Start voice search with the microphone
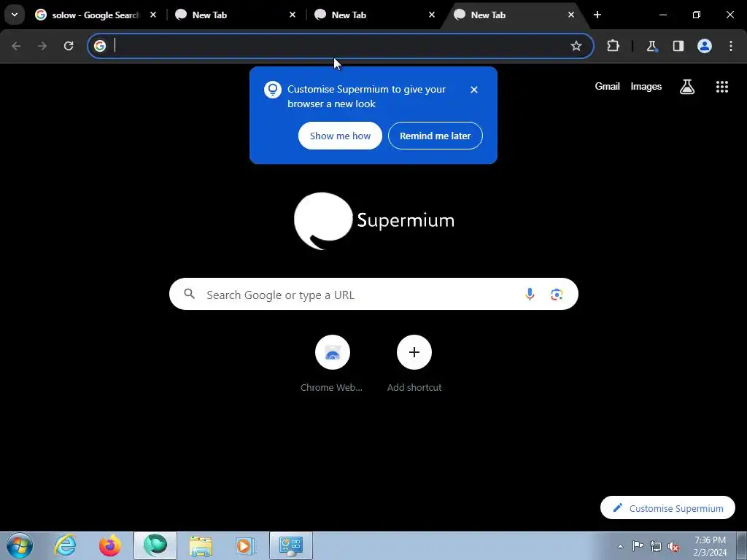This screenshot has width=747, height=560. coord(530,295)
